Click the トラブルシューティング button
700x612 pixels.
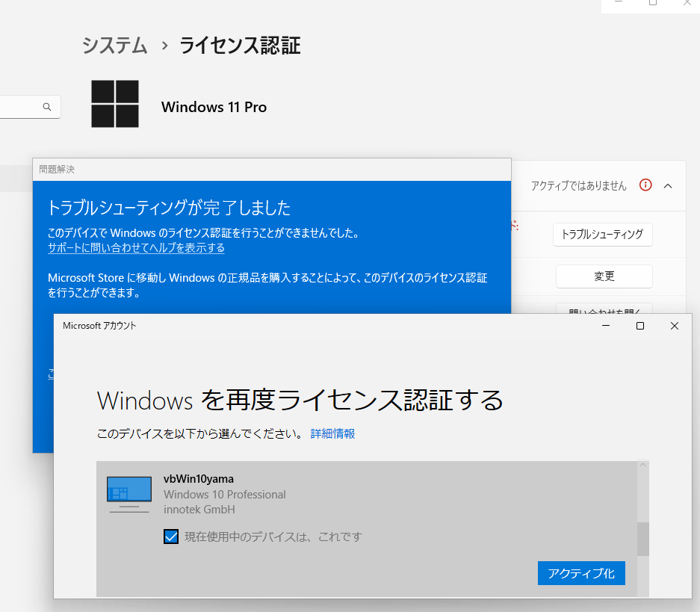coord(604,235)
